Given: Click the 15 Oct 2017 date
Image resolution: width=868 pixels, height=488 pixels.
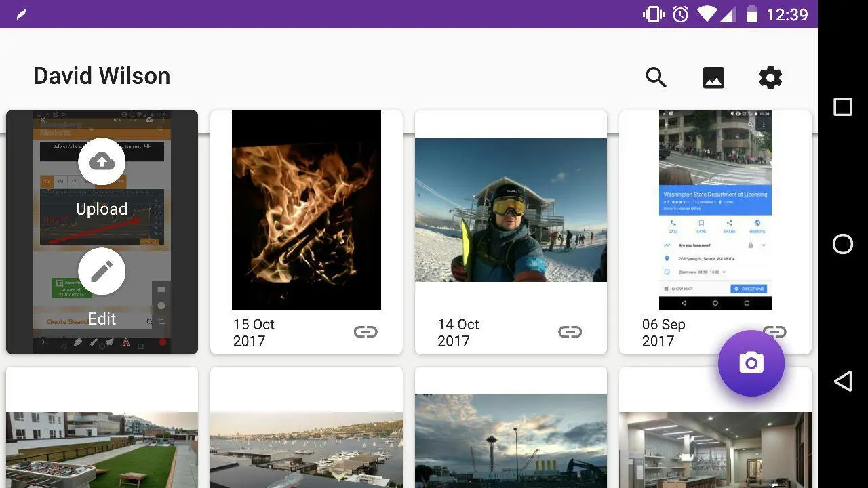Looking at the screenshot, I should [254, 333].
